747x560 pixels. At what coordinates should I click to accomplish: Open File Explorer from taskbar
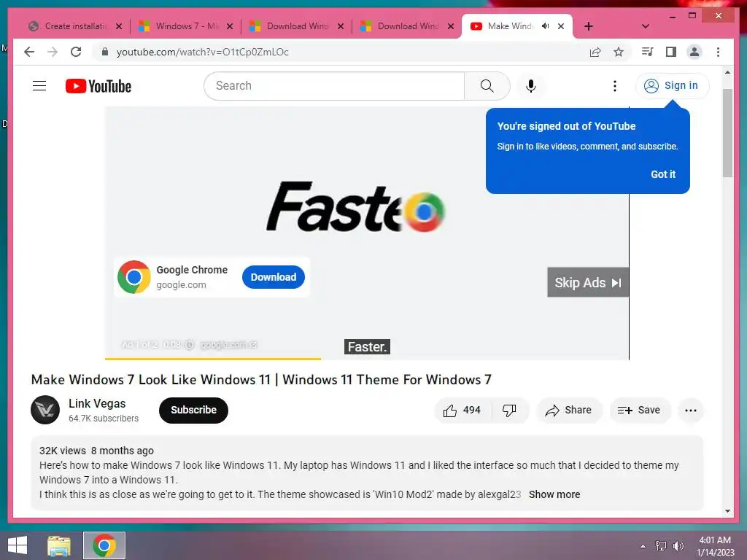point(59,545)
